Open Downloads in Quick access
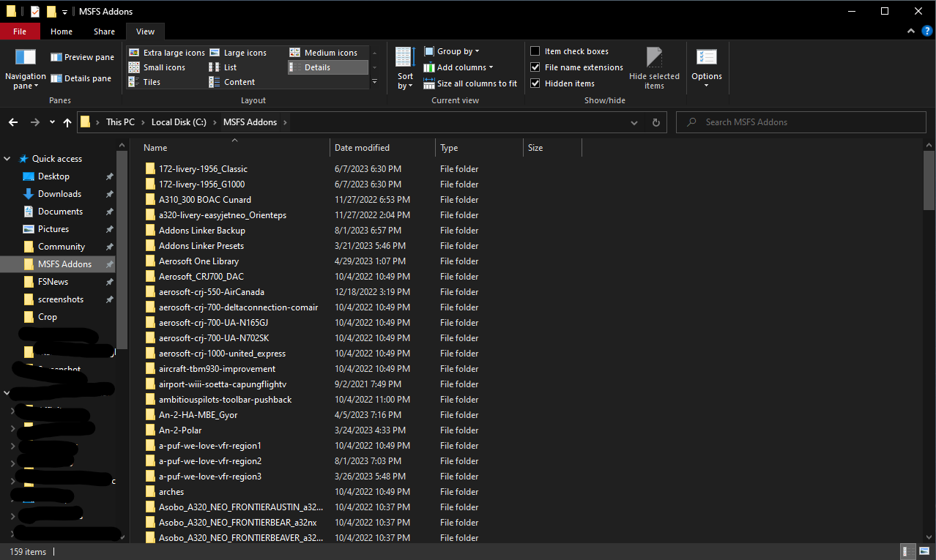936x560 pixels. point(59,194)
